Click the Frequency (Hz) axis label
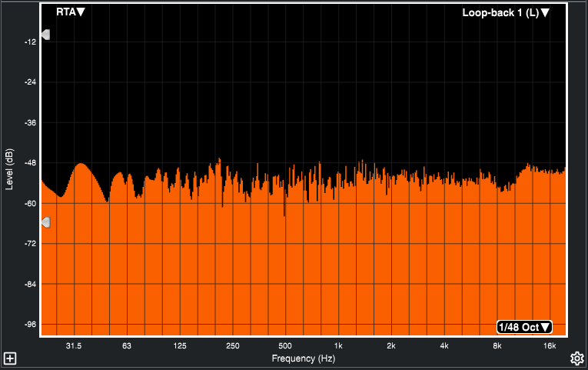Viewport: 588px width, 370px height. (304, 358)
